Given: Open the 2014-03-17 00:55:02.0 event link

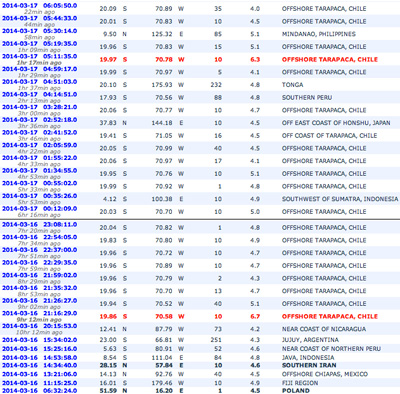Looking at the screenshot, I should click(x=40, y=183).
